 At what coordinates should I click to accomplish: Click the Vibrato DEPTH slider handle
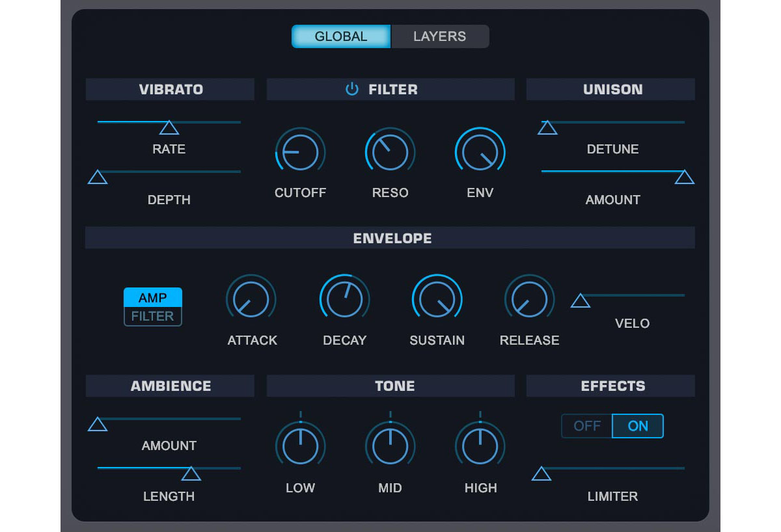[x=98, y=177]
